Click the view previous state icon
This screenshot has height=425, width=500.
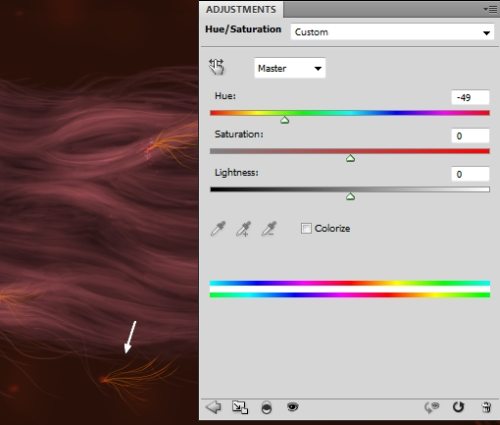(x=431, y=407)
